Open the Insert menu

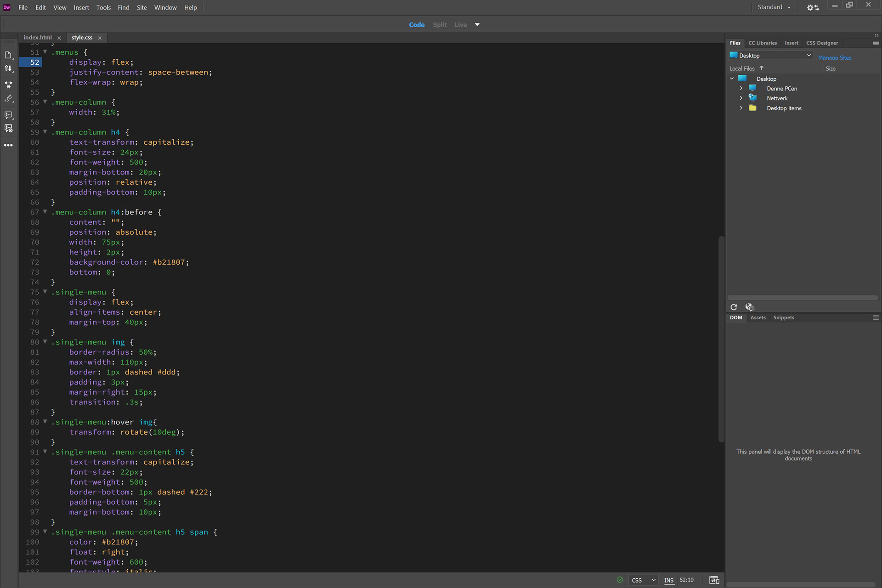point(81,7)
